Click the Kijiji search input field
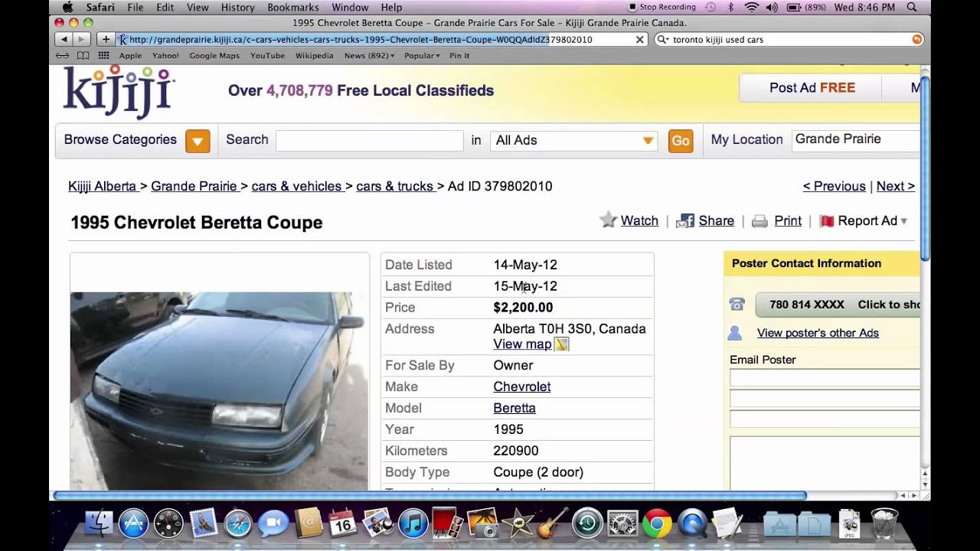This screenshot has height=551, width=980. coord(369,140)
